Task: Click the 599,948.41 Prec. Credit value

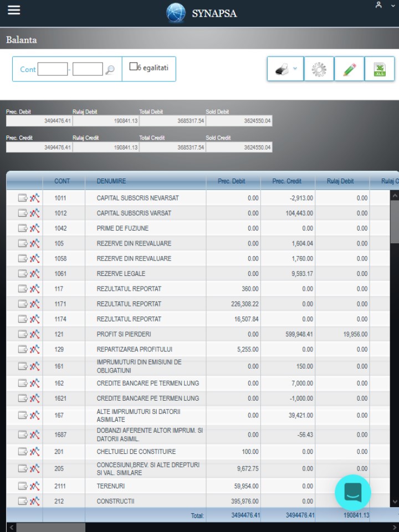Action: point(299,334)
